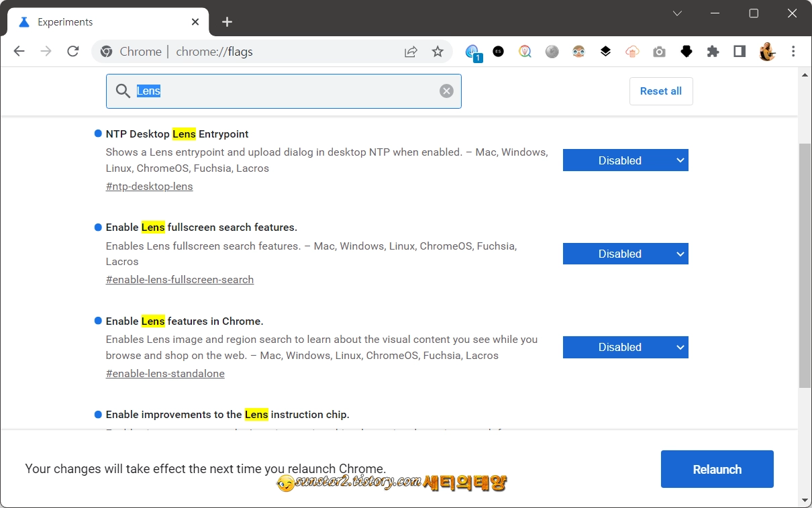This screenshot has height=508, width=812.
Task: Open the face with glasses extension
Action: click(578, 52)
